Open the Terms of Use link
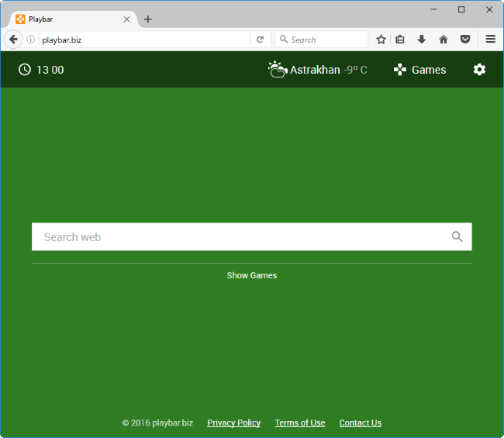This screenshot has height=438, width=504. pos(299,422)
